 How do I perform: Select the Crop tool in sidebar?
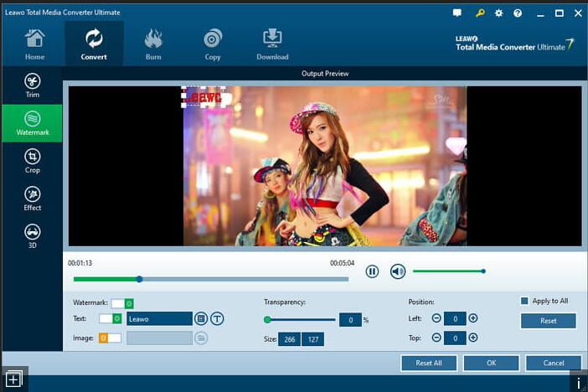32,160
